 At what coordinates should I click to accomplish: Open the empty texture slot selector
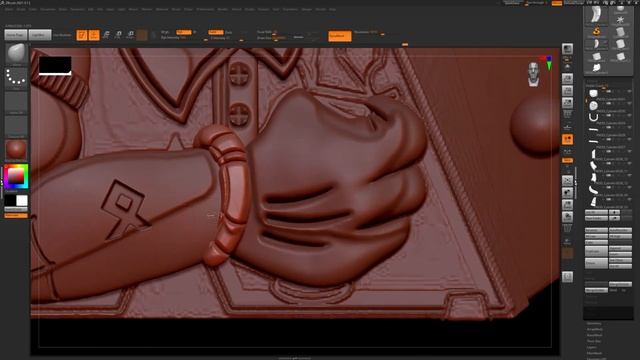[16, 127]
